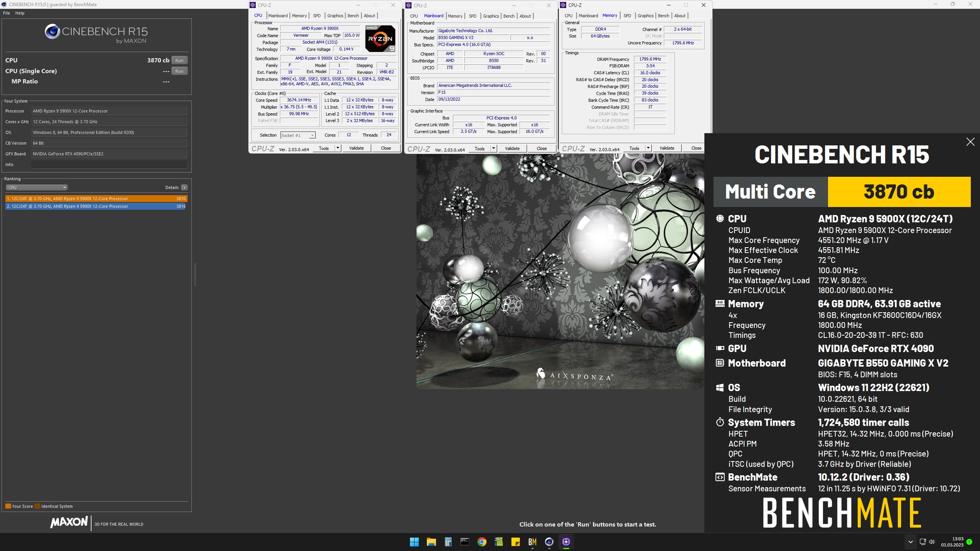Open the Windows Start menu
980x551 pixels.
[x=414, y=542]
